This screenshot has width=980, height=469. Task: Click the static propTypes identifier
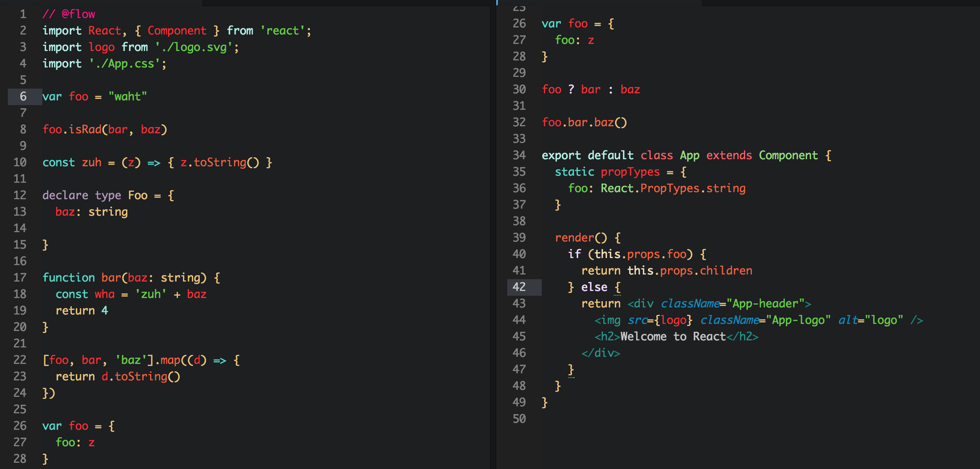[x=630, y=172]
